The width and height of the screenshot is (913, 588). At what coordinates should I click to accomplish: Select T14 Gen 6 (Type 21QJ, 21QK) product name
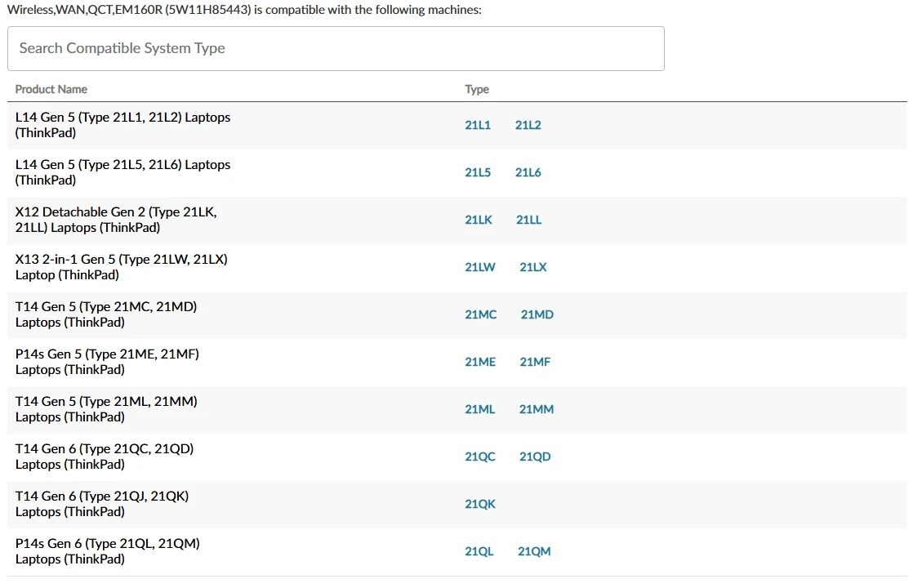click(102, 504)
